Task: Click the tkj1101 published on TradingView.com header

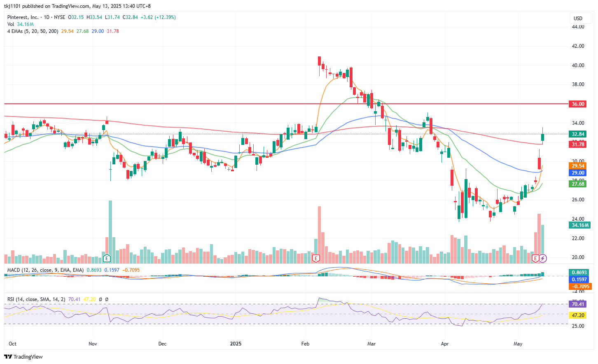Action: (77, 6)
